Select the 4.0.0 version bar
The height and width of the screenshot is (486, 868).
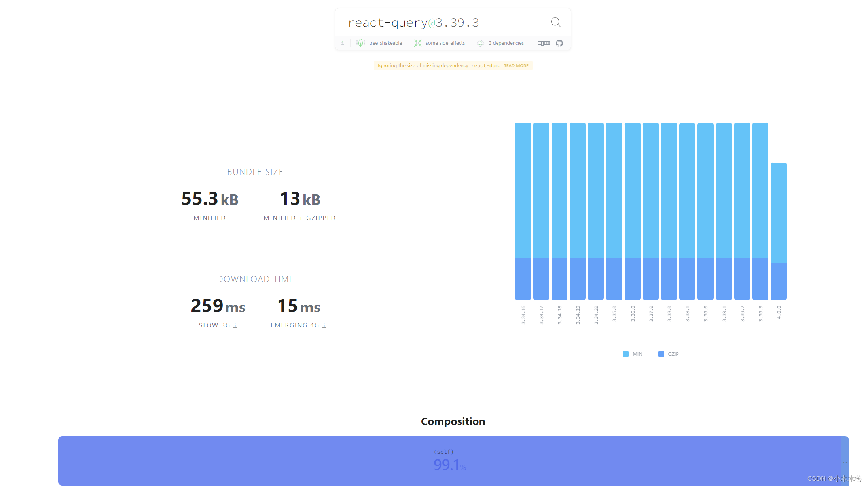[778, 231]
